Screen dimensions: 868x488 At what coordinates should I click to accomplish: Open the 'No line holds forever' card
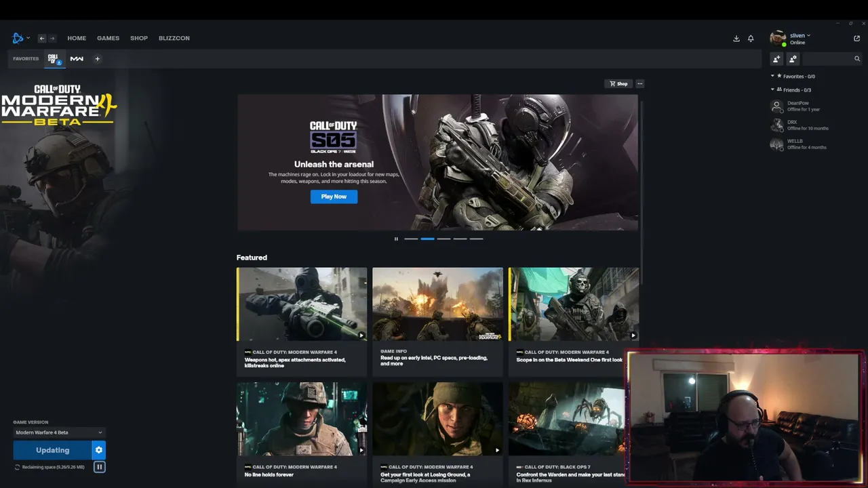point(302,434)
